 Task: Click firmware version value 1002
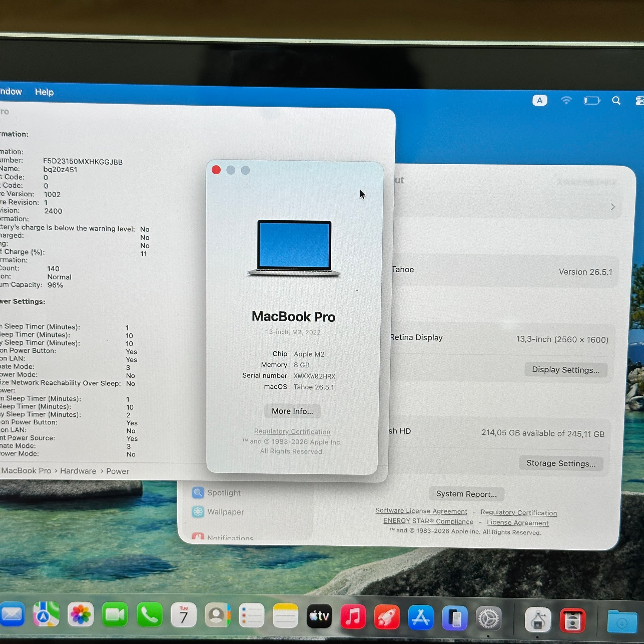tap(52, 194)
